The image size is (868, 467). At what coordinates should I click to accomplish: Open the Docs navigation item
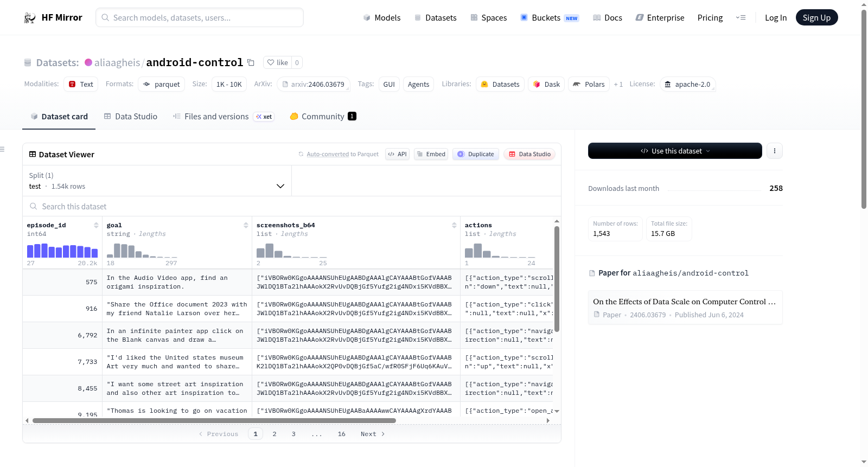[608, 17]
